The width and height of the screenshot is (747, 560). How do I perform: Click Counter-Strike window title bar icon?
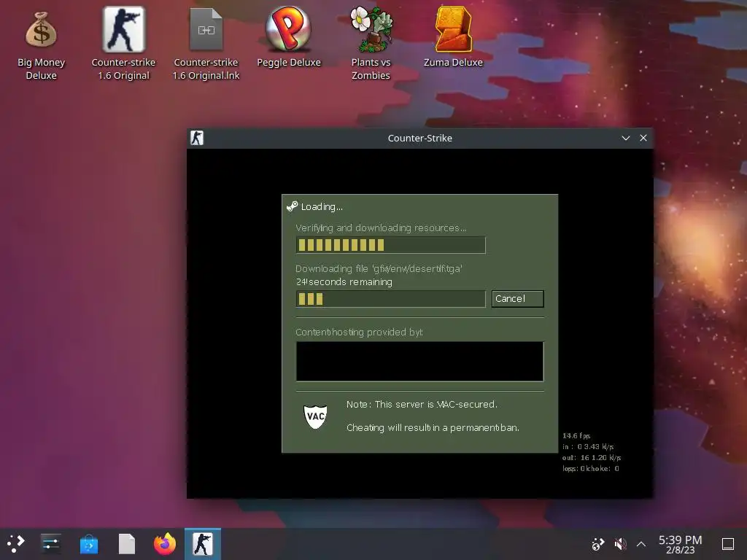pos(197,138)
